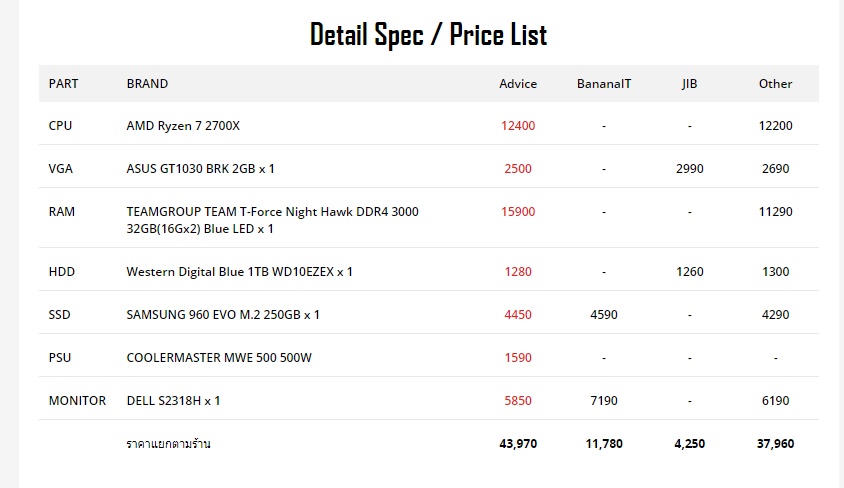Click the Other RAM price 11290
This screenshot has height=488, width=844.
775,212
